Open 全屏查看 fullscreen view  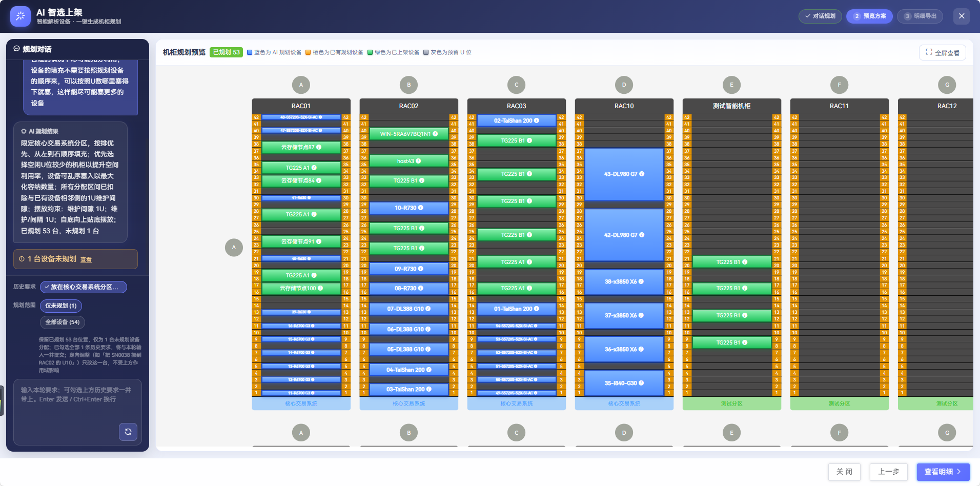point(942,53)
